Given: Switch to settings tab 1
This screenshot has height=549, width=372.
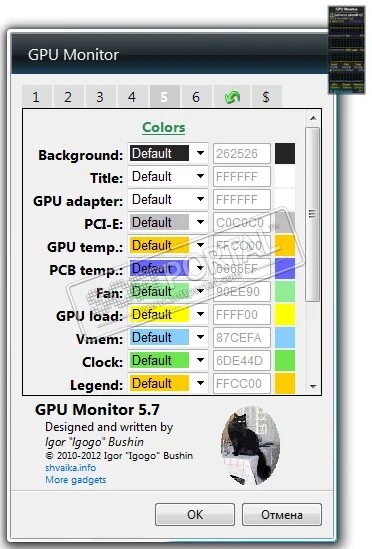Looking at the screenshot, I should pos(36,97).
